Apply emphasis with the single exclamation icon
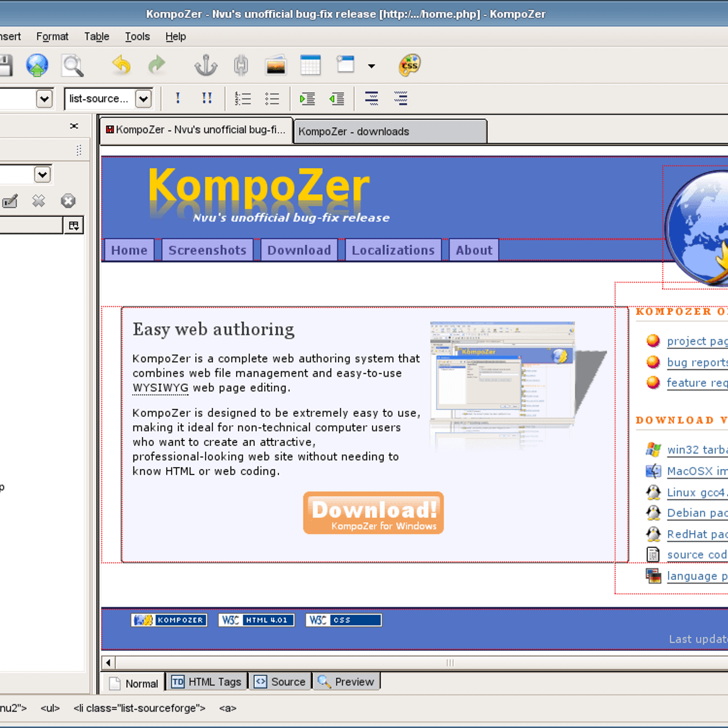Image resolution: width=728 pixels, height=728 pixels. coord(178,98)
